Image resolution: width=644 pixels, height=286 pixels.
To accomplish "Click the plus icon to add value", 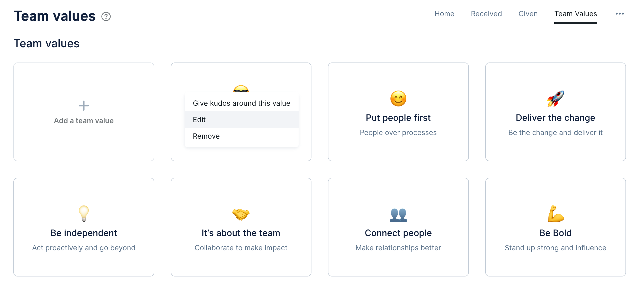I will click(x=84, y=106).
